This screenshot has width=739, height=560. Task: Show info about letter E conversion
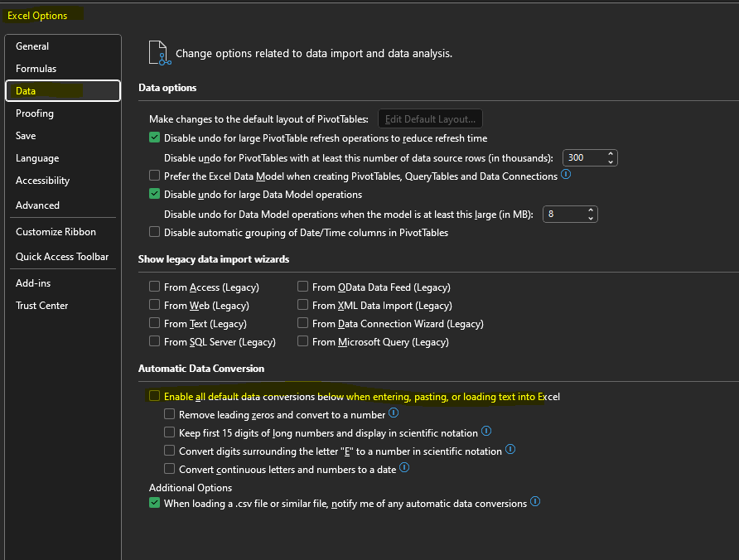(510, 449)
